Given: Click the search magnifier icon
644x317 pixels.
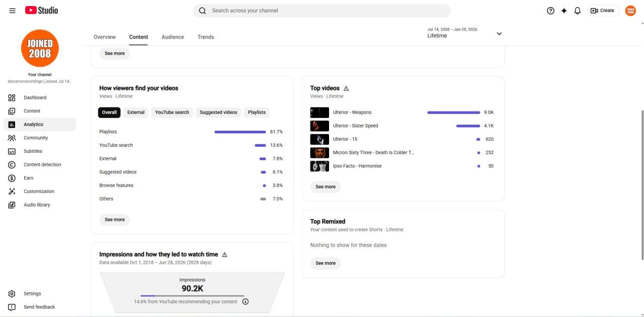Looking at the screenshot, I should point(202,11).
